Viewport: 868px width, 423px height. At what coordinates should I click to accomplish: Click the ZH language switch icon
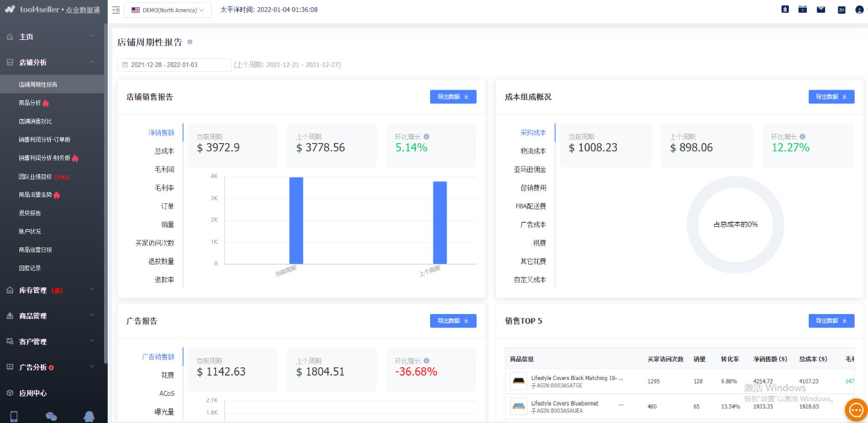point(841,10)
